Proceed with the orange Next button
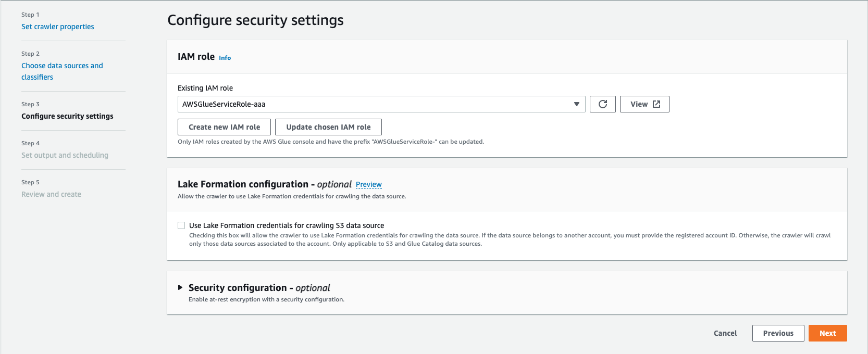The width and height of the screenshot is (868, 354). tap(827, 333)
